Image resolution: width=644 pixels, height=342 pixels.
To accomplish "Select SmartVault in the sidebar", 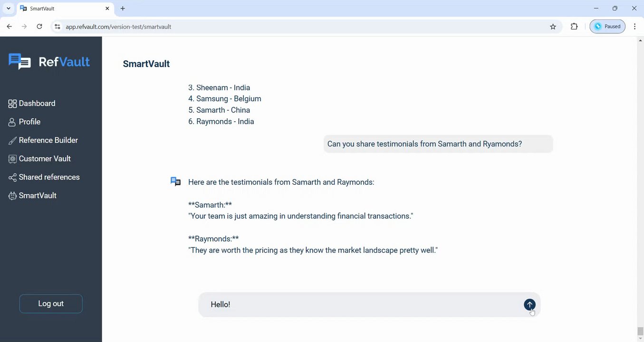I will 32,196.
